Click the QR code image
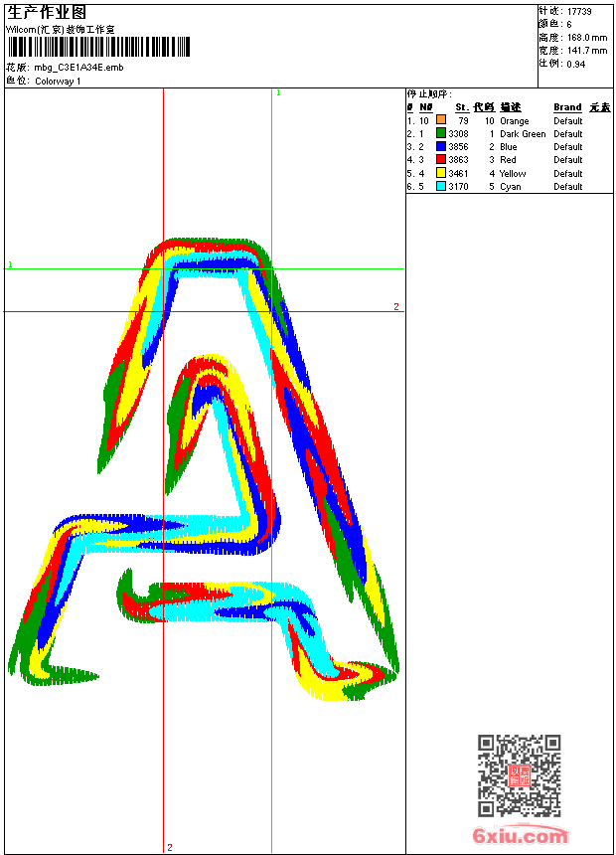This screenshot has height=855, width=616. (x=519, y=775)
